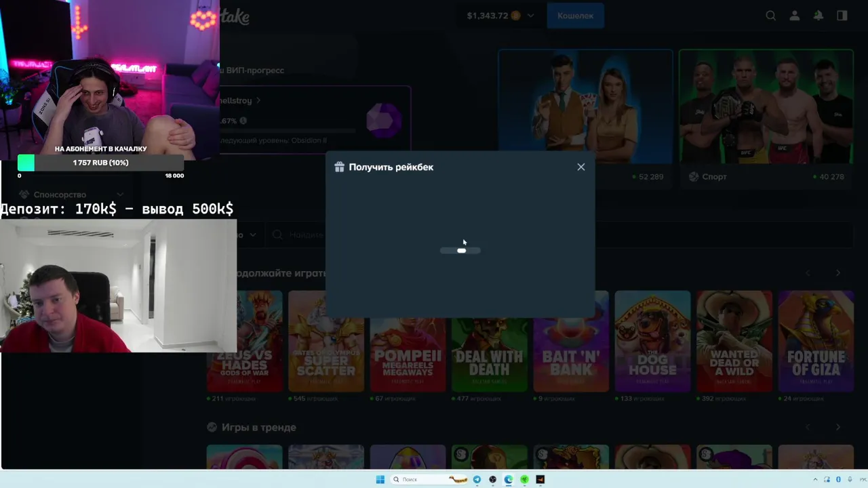Close the Получить рейкбек dialog

click(x=581, y=167)
